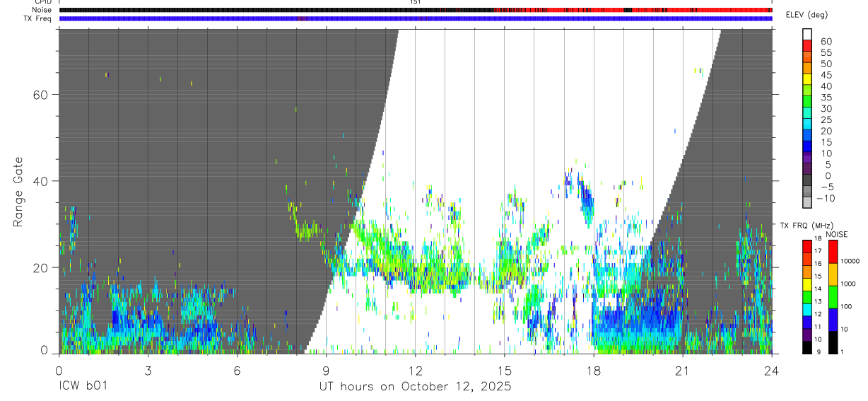The image size is (868, 401).
Task: Click the '100' value on the NOISE scale
Action: pyautogui.click(x=845, y=306)
